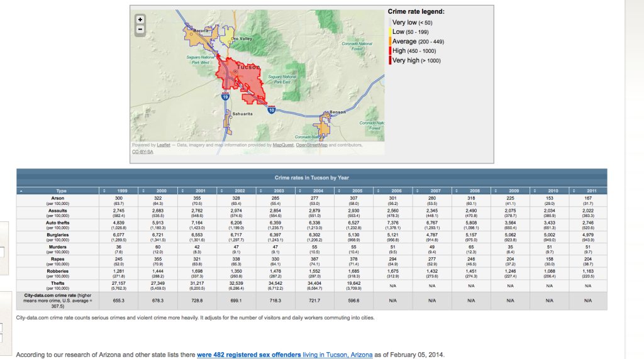Viewport: 644px width, 359px height.
Task: Select the Burglaries row label
Action: [57, 235]
